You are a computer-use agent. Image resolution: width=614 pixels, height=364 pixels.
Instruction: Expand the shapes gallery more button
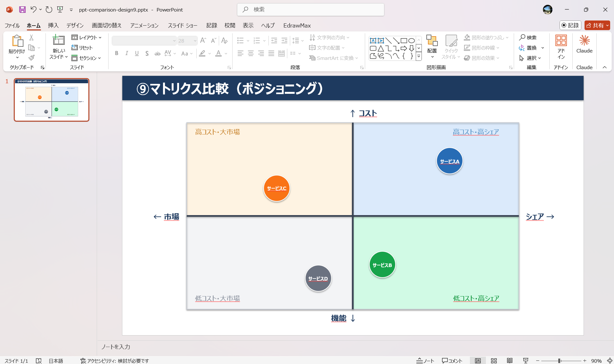[x=419, y=57]
